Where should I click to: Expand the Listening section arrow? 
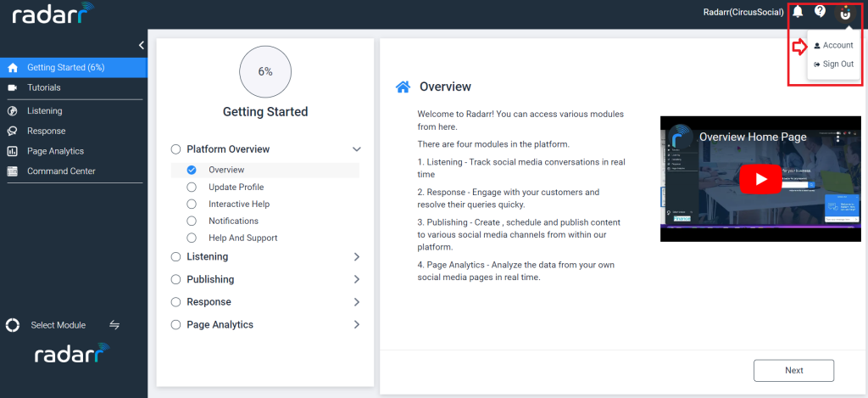(x=357, y=256)
